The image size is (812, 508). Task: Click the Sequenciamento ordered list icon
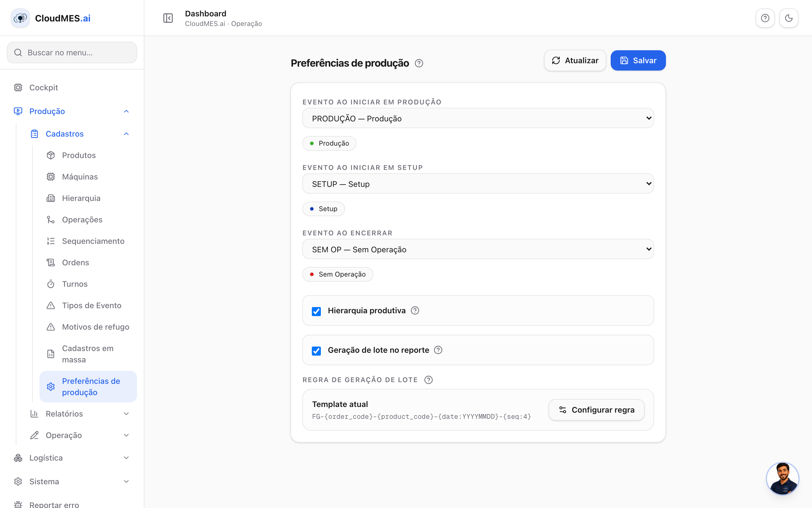[x=51, y=241]
